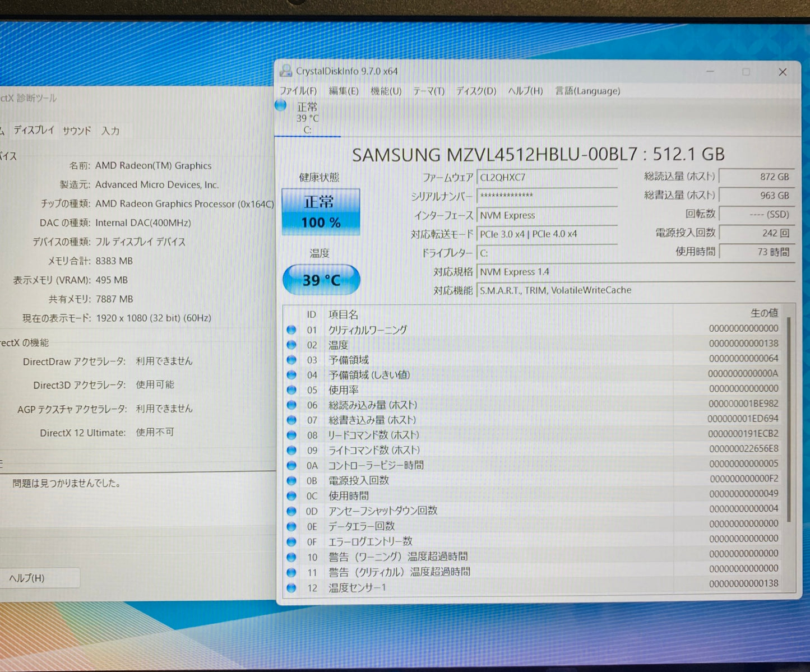Screen dimensions: 810x672
Task: Click the status LED beside 温度 attribute
Action: click(x=291, y=345)
